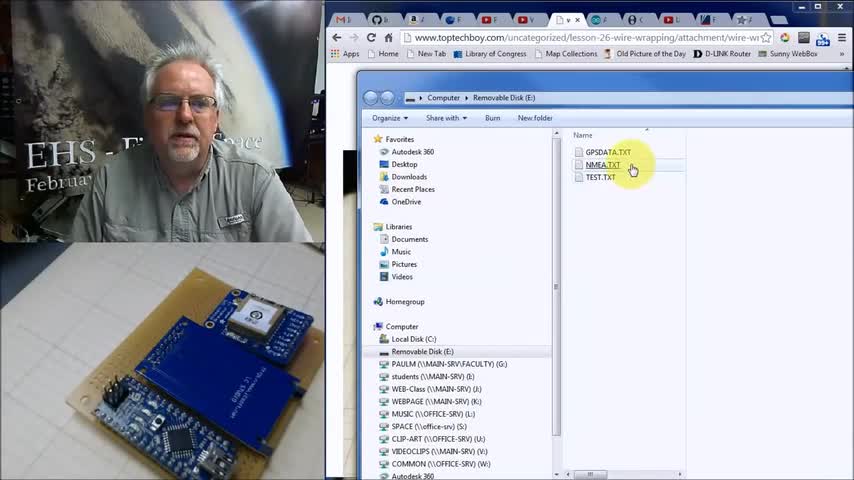Switch to the first YouTube browser tab
This screenshot has width=854, height=480.
[490, 20]
